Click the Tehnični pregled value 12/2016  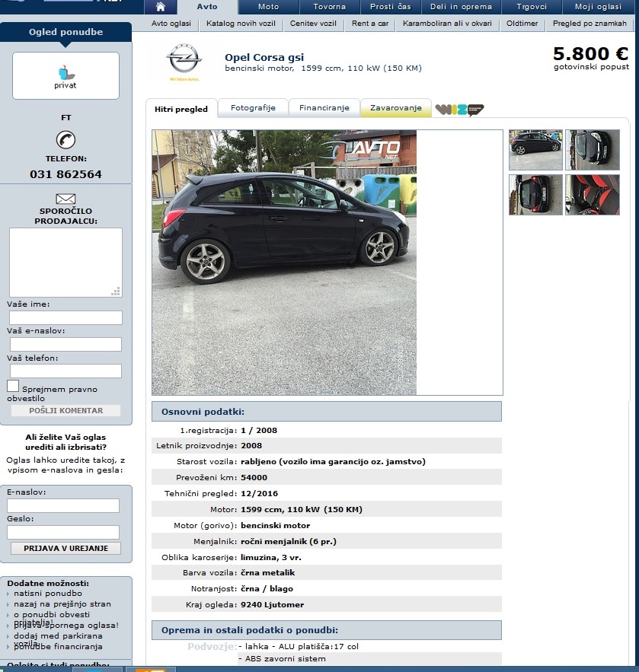pos(259,493)
